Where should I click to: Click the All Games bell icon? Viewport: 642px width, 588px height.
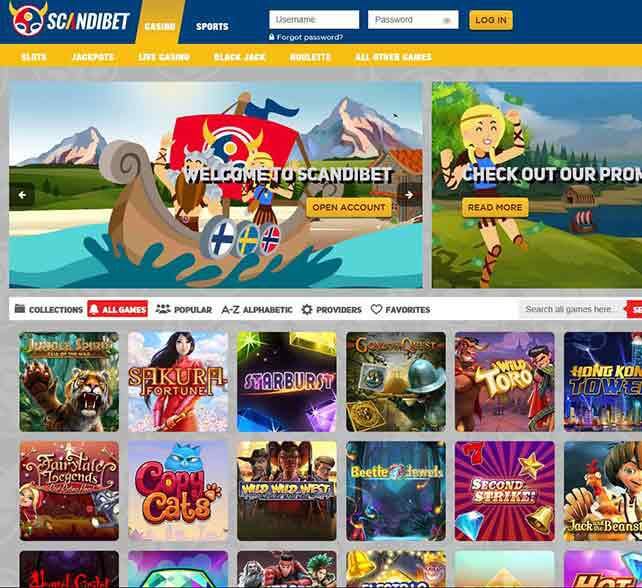click(94, 309)
